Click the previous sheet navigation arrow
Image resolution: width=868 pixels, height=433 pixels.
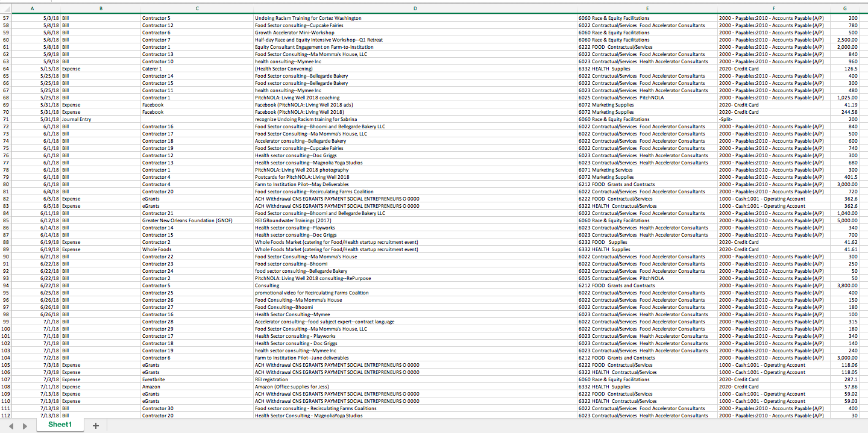click(x=11, y=425)
